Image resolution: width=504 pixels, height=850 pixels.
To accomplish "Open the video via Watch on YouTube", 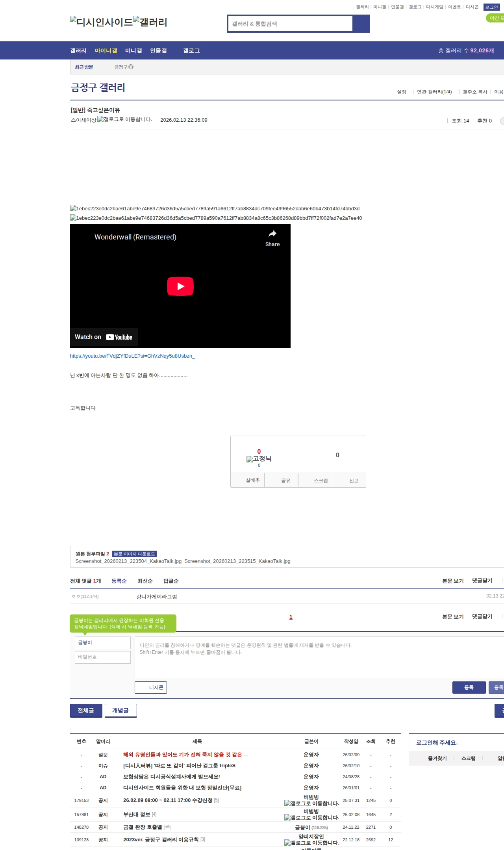I will pyautogui.click(x=104, y=337).
